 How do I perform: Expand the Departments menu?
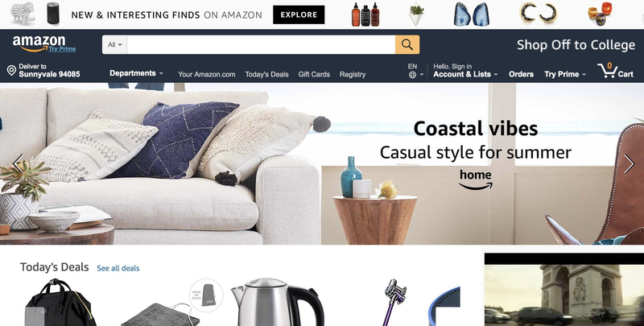pyautogui.click(x=136, y=73)
